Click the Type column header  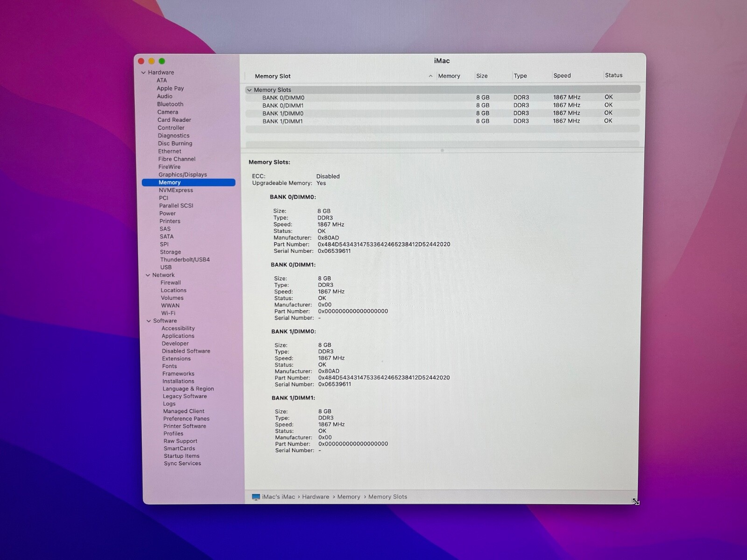(x=520, y=76)
